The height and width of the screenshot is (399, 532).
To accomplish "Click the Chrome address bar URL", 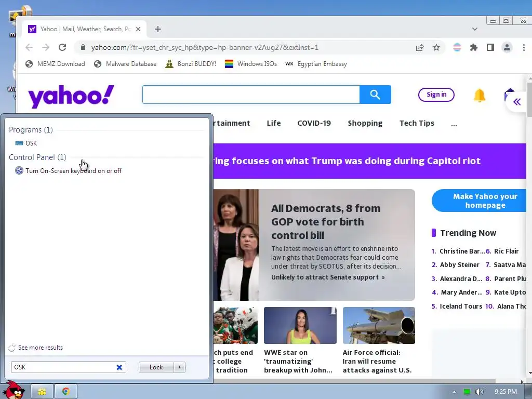I will coord(205,47).
